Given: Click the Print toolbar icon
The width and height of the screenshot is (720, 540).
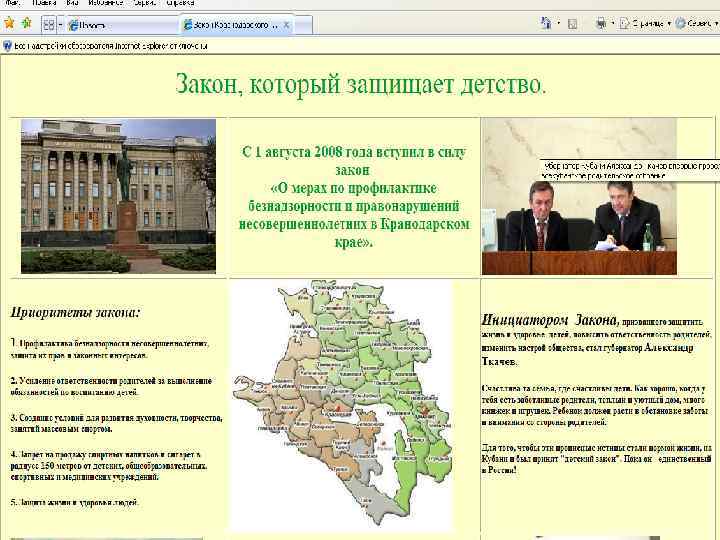Looking at the screenshot, I should [x=601, y=23].
